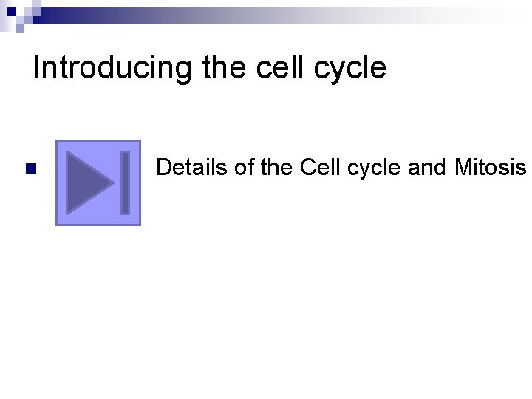Click the empty white area below the bullet
Image resolution: width=532 pixels, height=399 pixels.
click(x=266, y=310)
